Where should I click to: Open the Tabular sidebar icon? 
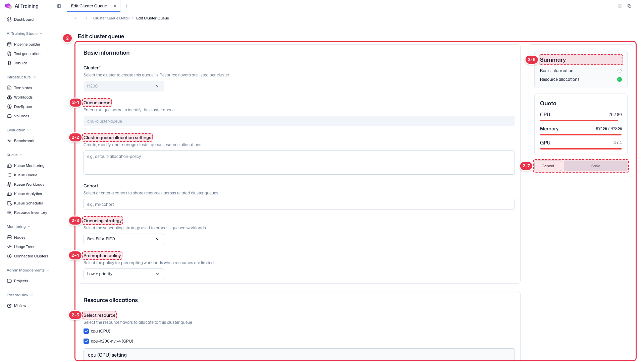point(9,63)
